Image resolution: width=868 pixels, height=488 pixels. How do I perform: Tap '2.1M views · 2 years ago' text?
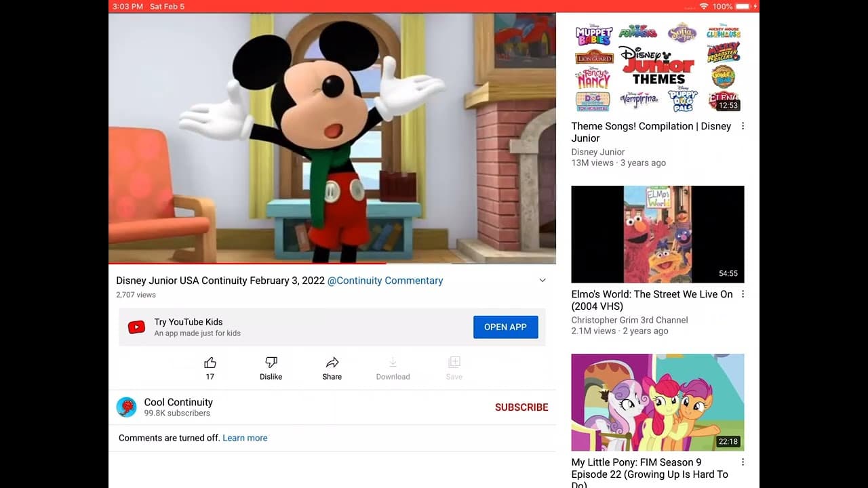tap(620, 331)
